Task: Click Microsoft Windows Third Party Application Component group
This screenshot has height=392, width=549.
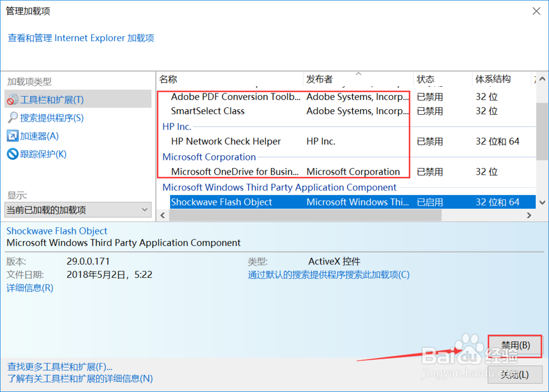Action: click(279, 187)
